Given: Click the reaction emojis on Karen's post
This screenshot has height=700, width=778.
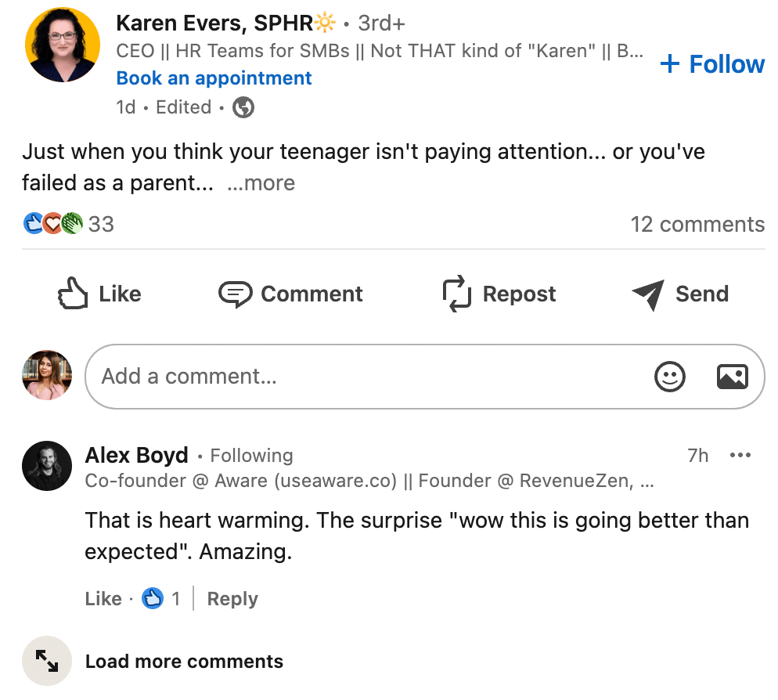Looking at the screenshot, I should [x=51, y=223].
